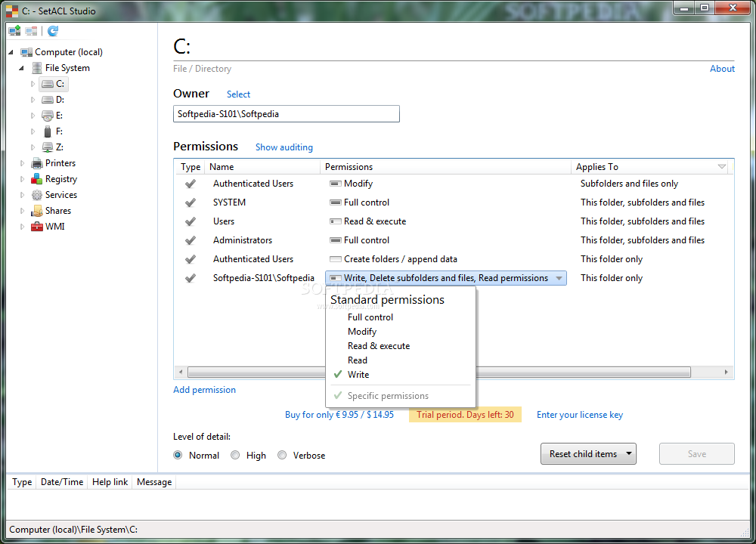Click the Message column header in log
The image size is (756, 544).
154,482
